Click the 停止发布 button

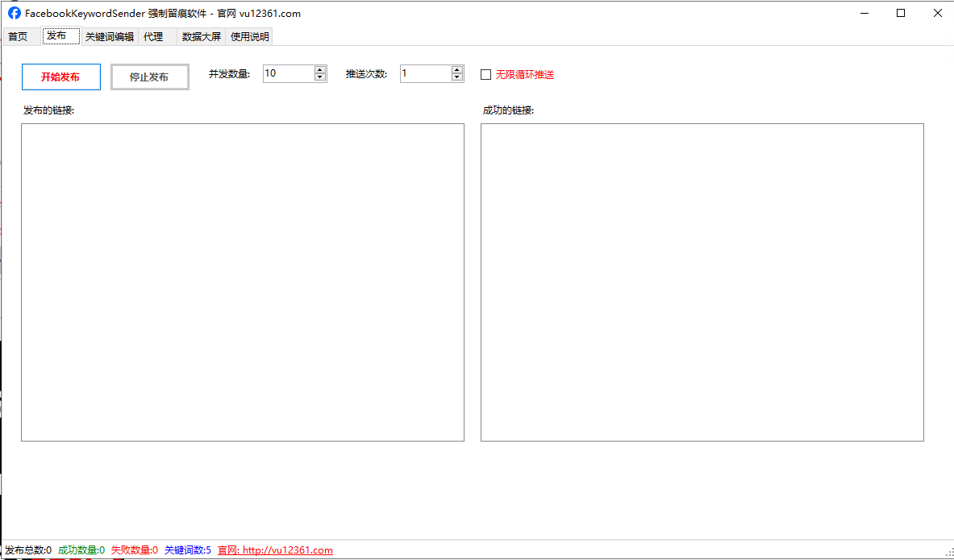point(149,77)
